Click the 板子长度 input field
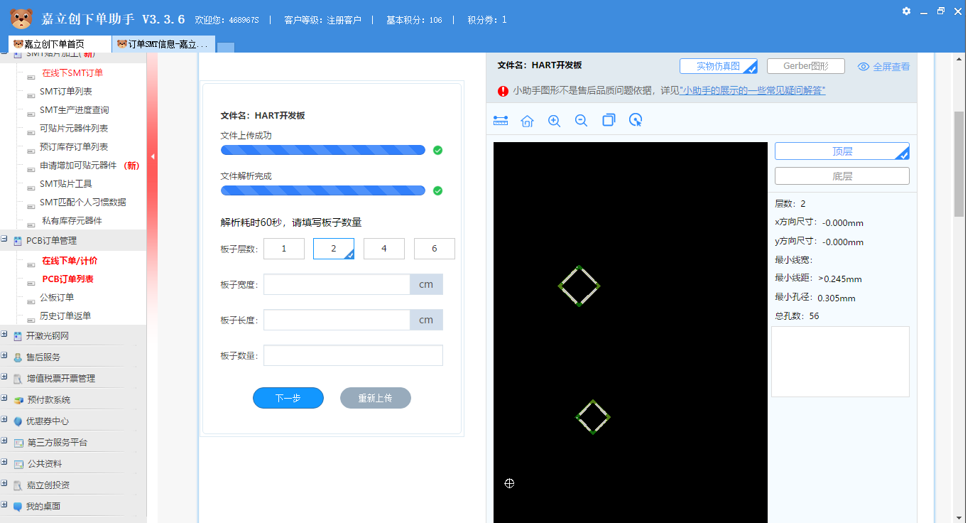Image resolution: width=980 pixels, height=523 pixels. (337, 320)
